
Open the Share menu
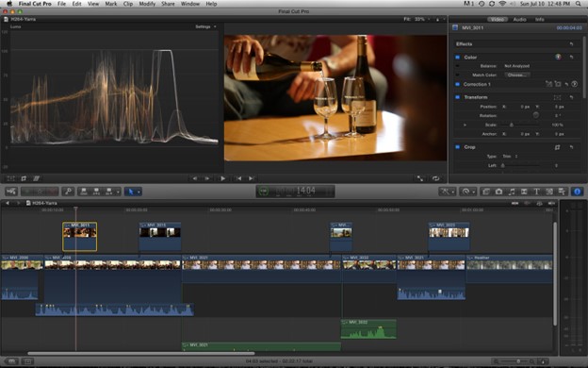coord(168,4)
